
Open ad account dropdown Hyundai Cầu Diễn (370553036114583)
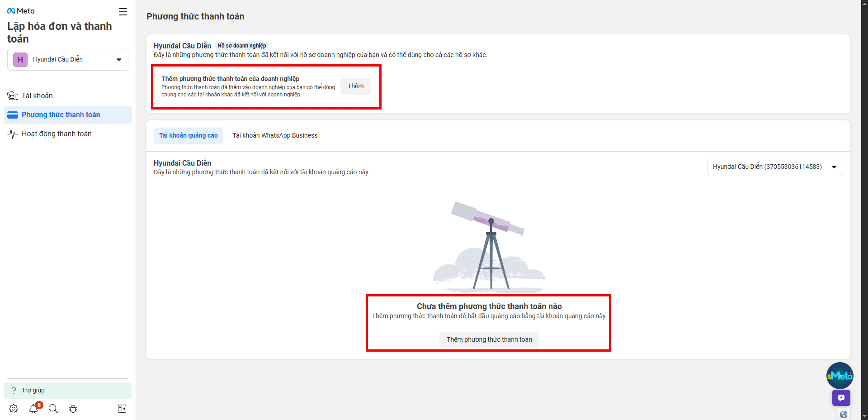click(x=775, y=167)
